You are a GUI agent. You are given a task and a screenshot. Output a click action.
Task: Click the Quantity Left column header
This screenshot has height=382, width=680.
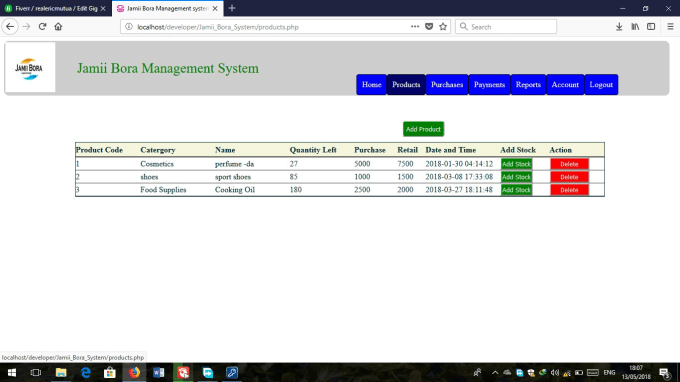pyautogui.click(x=313, y=150)
